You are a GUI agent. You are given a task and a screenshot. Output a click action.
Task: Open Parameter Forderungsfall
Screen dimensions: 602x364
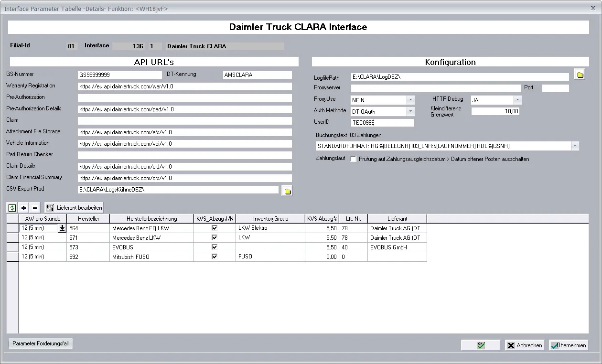point(41,343)
